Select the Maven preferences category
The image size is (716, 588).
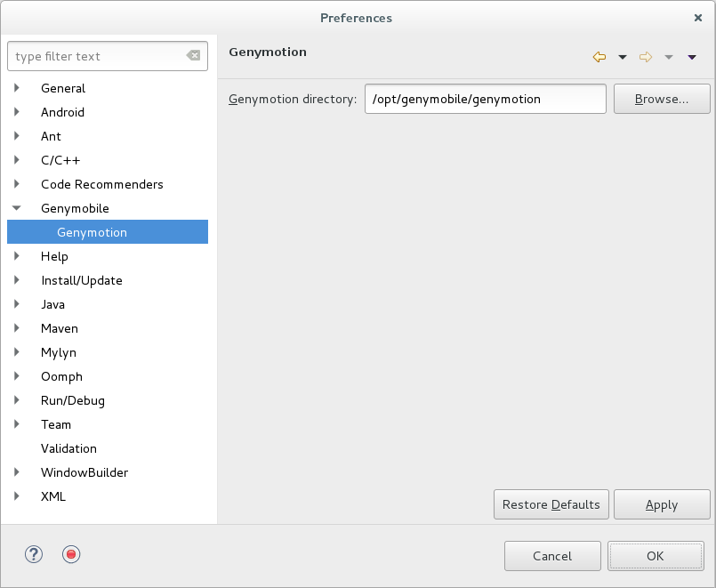[x=60, y=329]
